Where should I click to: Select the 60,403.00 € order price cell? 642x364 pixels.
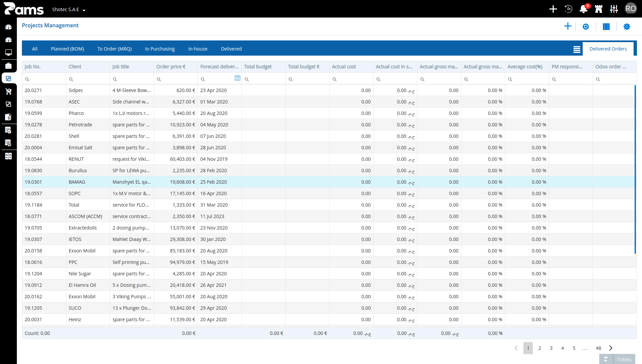176,159
